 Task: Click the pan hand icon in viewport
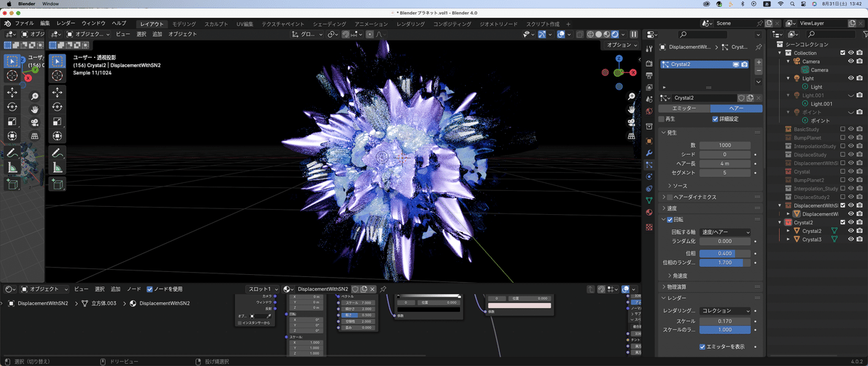(631, 109)
